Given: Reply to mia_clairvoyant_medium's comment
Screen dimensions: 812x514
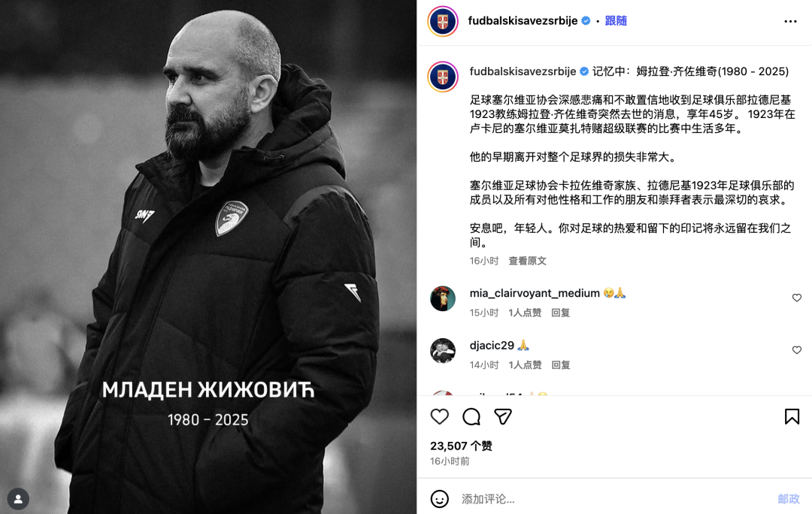Looking at the screenshot, I should tap(560, 313).
